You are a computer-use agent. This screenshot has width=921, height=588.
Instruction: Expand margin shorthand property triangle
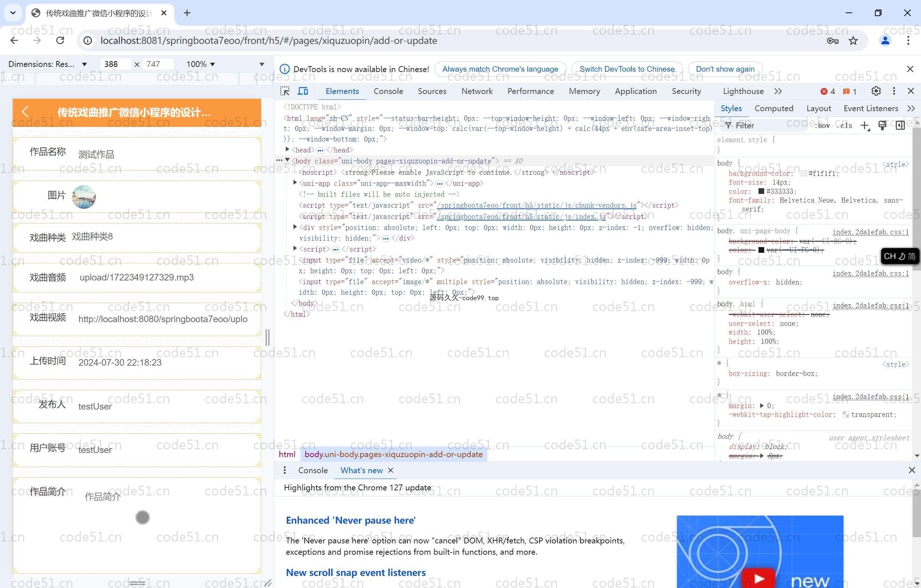pyautogui.click(x=762, y=406)
